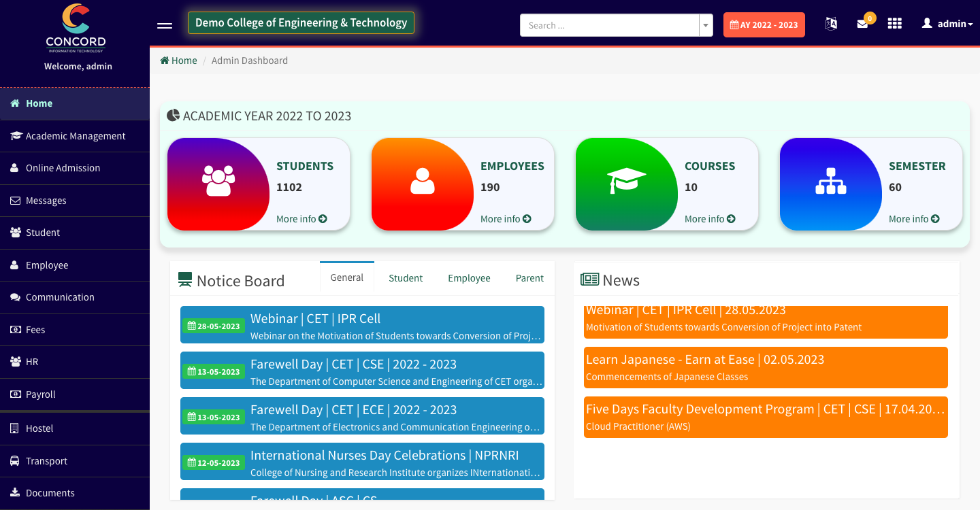The height and width of the screenshot is (510, 980).
Task: Open the search box dropdown arrow
Action: point(706,25)
